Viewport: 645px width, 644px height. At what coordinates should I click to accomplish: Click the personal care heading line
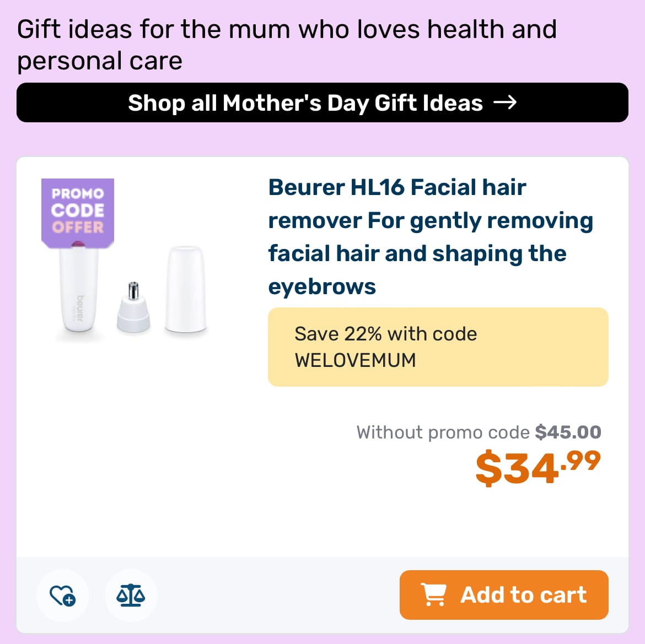[100, 61]
